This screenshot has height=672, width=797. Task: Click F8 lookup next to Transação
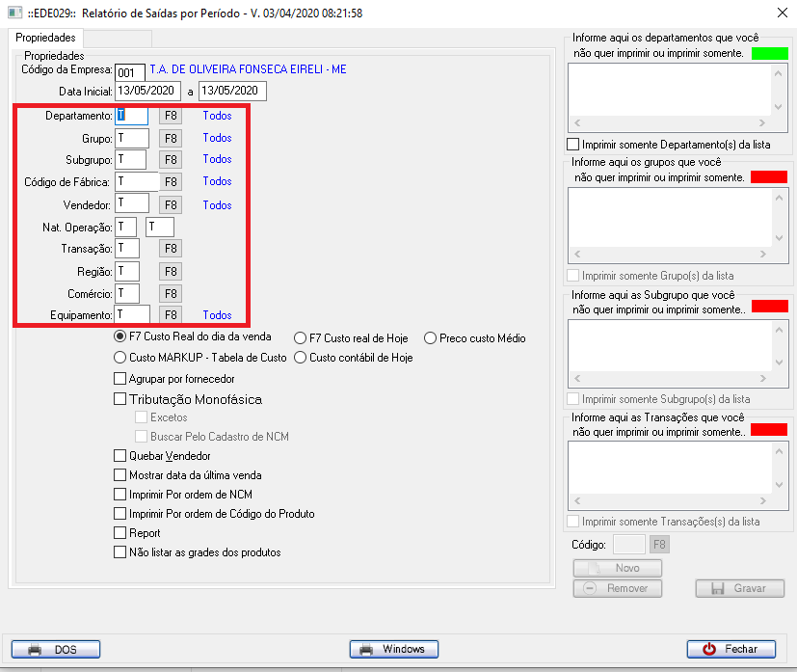(171, 249)
